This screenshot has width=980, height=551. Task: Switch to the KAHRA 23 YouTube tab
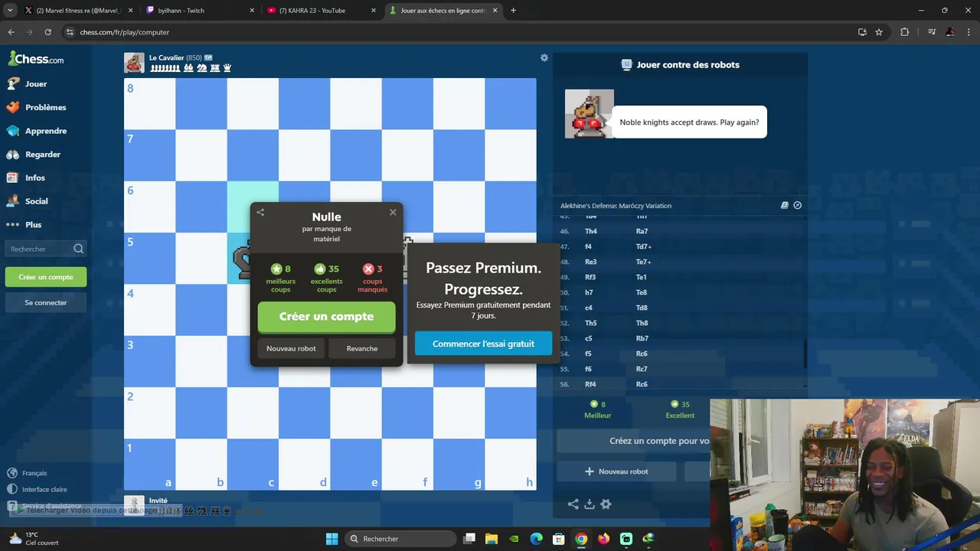click(320, 11)
